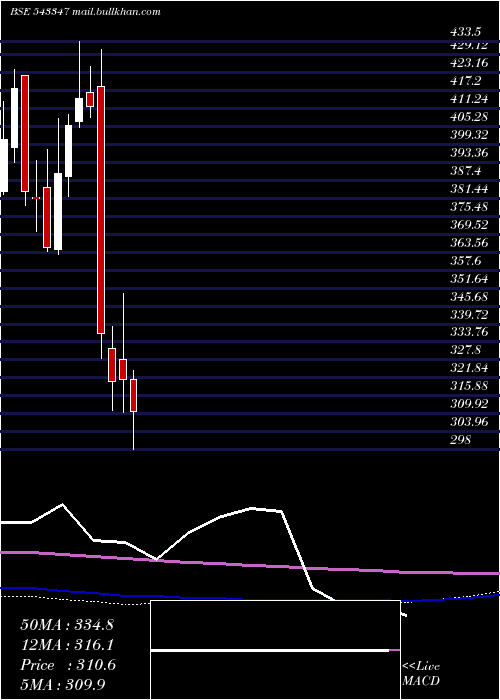500x700 pixels.
Task: Click the 375.48 price axis label
Action: tap(469, 207)
